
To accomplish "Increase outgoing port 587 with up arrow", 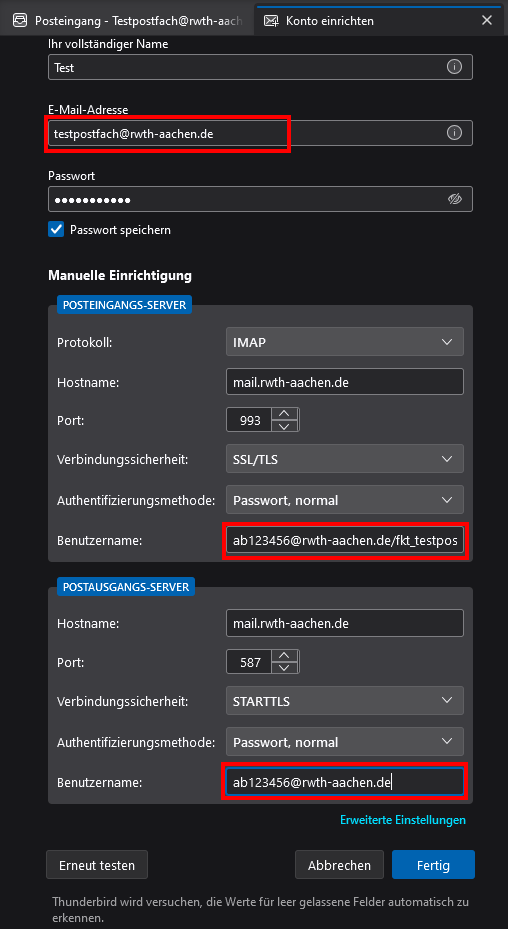I will coord(285,655).
